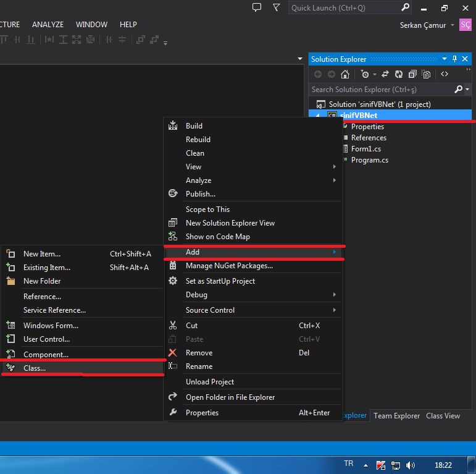Click the Home icon in Solution Explorer
The width and height of the screenshot is (476, 474).
pos(345,74)
